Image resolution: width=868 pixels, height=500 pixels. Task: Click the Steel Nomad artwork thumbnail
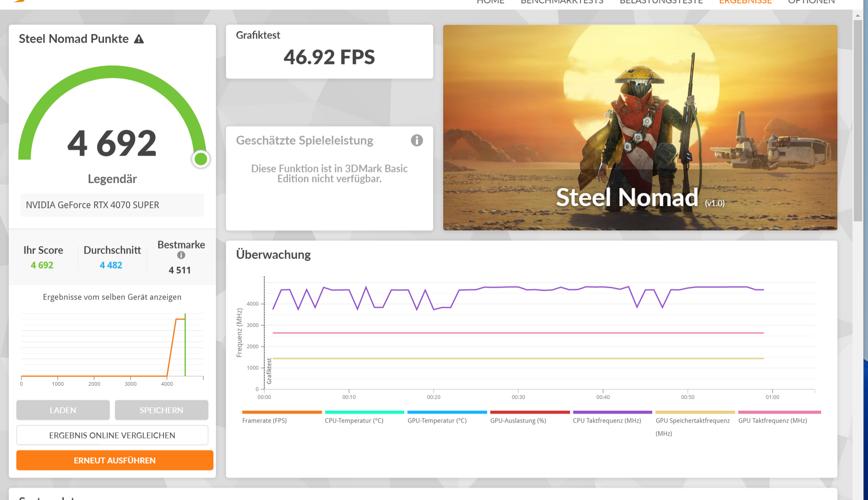tap(640, 127)
